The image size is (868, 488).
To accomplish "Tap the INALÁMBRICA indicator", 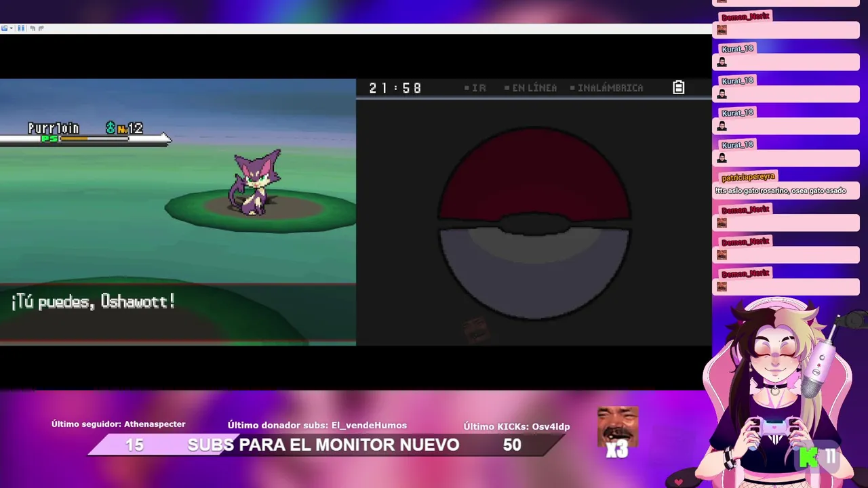I will coord(606,88).
